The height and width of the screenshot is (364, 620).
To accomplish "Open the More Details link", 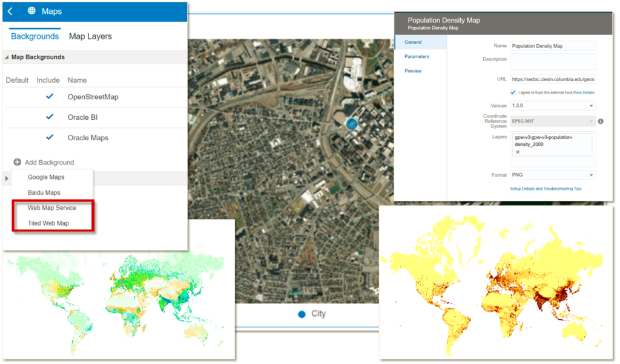I will pyautogui.click(x=584, y=93).
